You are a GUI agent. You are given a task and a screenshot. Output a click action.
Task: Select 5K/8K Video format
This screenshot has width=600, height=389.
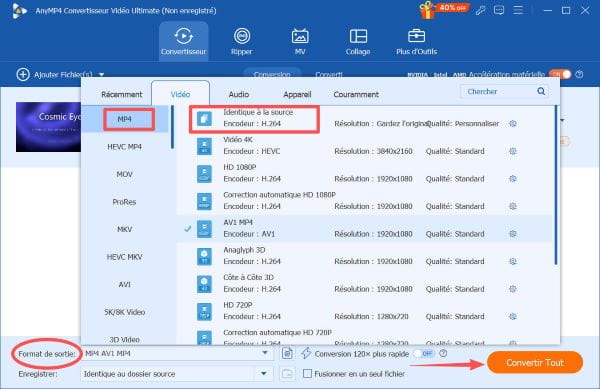[125, 312]
